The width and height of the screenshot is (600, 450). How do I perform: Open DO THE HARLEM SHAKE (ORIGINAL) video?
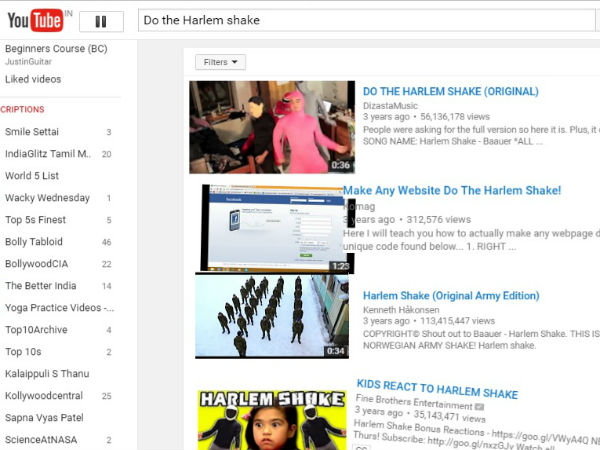(x=450, y=91)
